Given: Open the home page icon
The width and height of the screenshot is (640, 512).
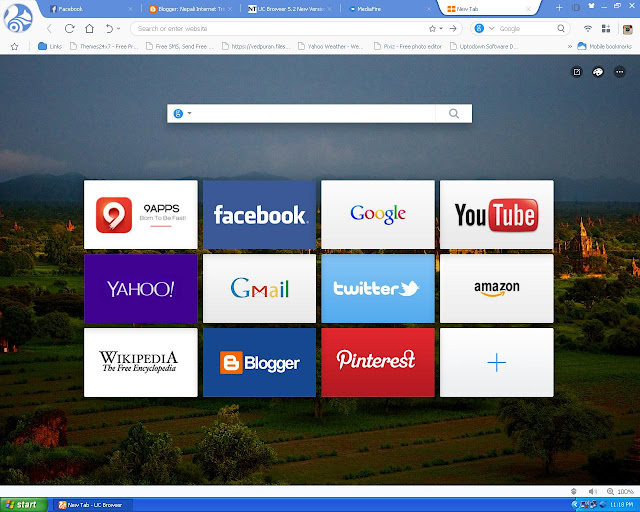Looking at the screenshot, I should click(89, 29).
